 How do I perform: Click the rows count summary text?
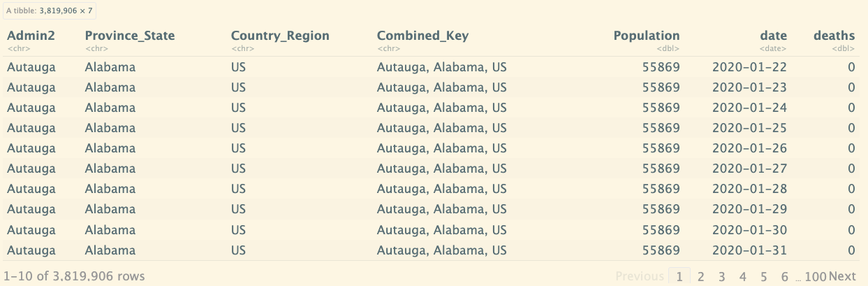coord(74,276)
